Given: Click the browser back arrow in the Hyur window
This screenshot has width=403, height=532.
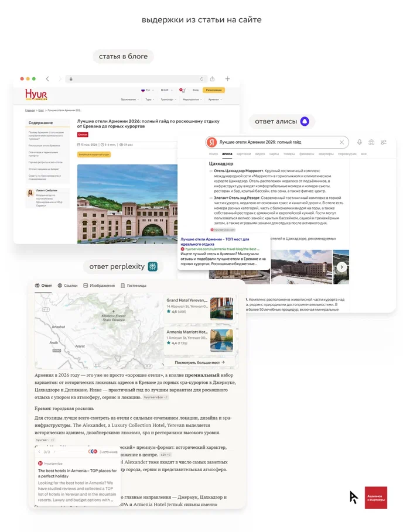Looking at the screenshot, I should click(47, 78).
